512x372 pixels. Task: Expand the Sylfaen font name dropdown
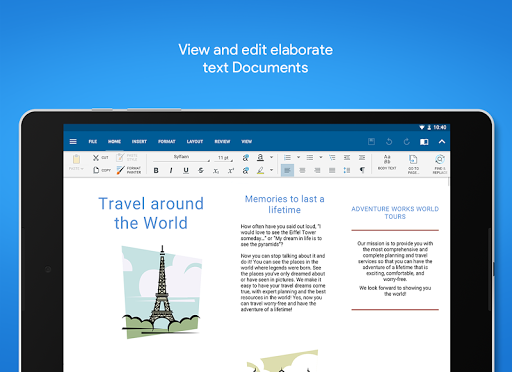pos(182,157)
